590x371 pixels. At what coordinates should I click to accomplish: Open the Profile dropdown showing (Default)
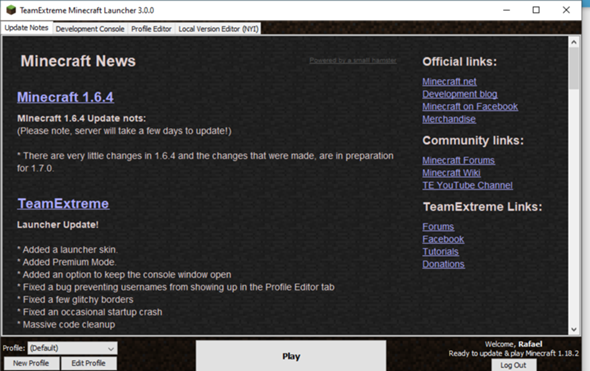coord(72,348)
